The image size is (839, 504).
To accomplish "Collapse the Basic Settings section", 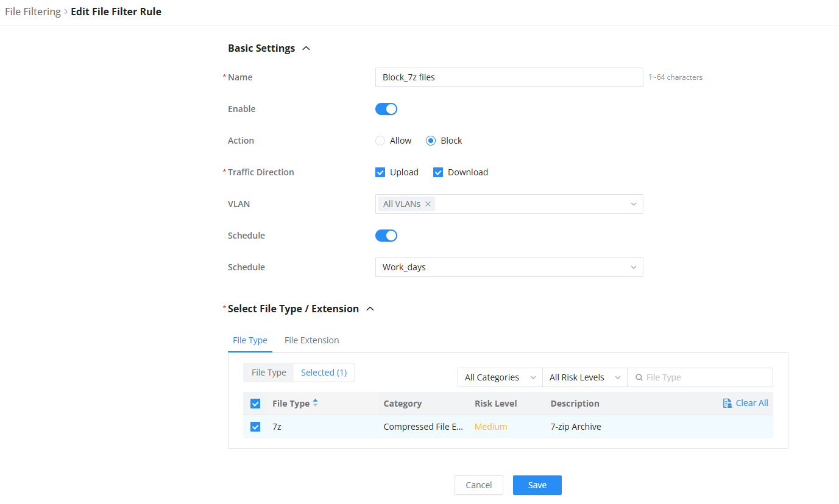I will 306,48.
